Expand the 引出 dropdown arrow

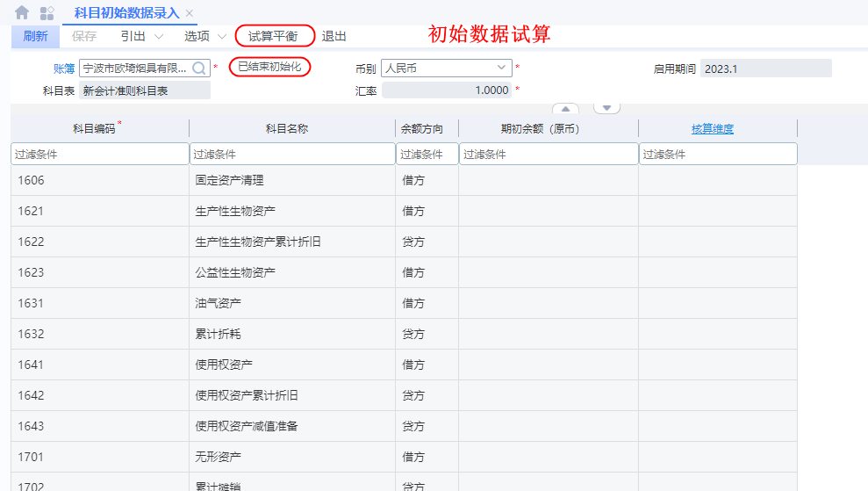coord(159,37)
